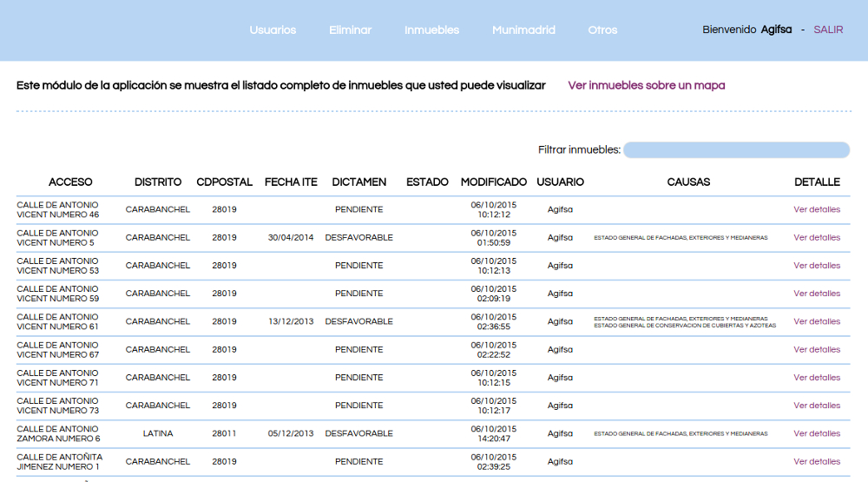Select the Otros menu item
The width and height of the screenshot is (868, 482).
tap(602, 30)
